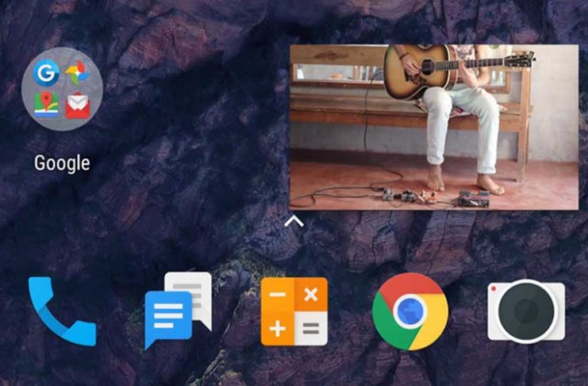Tap the picture-in-picture video window
The width and height of the screenshot is (588, 386).
pos(433,127)
